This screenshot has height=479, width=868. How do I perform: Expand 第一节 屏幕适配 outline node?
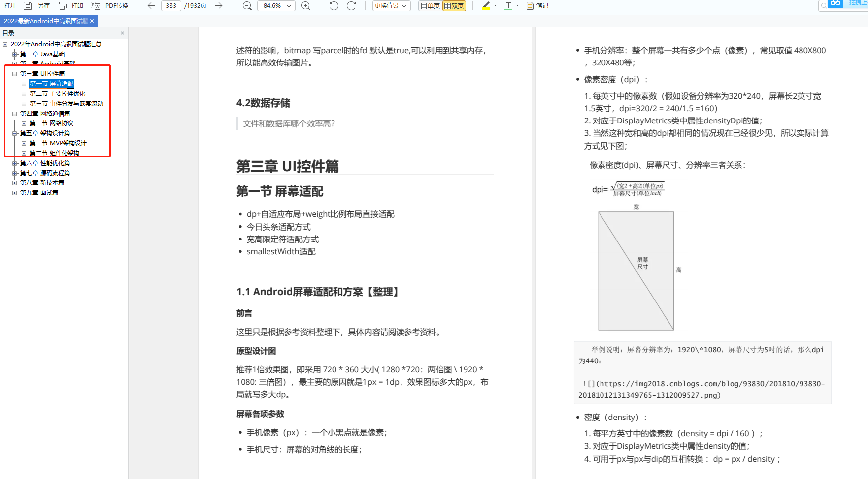pyautogui.click(x=24, y=84)
